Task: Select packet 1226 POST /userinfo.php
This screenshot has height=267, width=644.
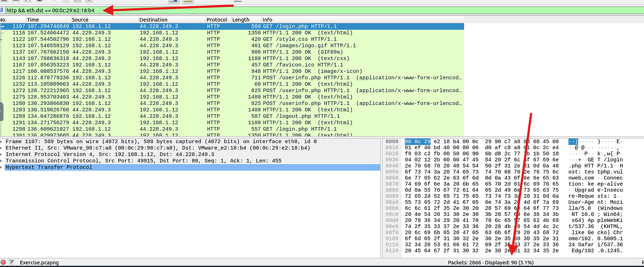Action: 232,78
